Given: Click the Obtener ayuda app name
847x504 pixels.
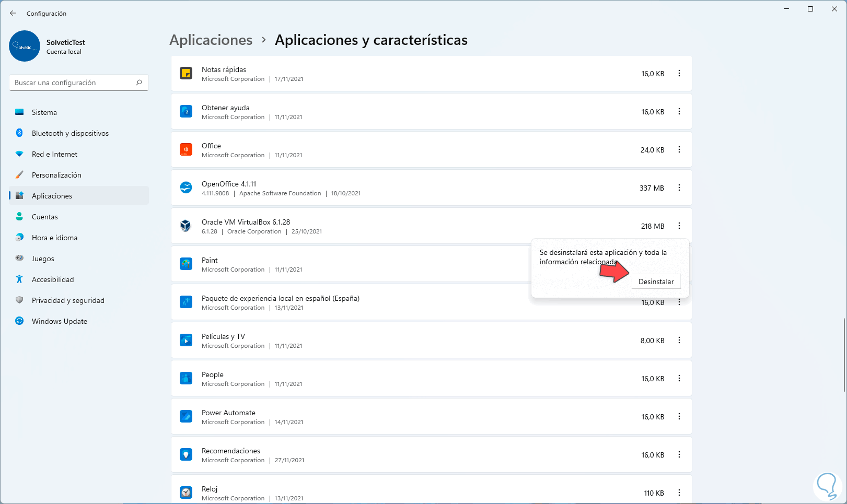Looking at the screenshot, I should [x=226, y=108].
